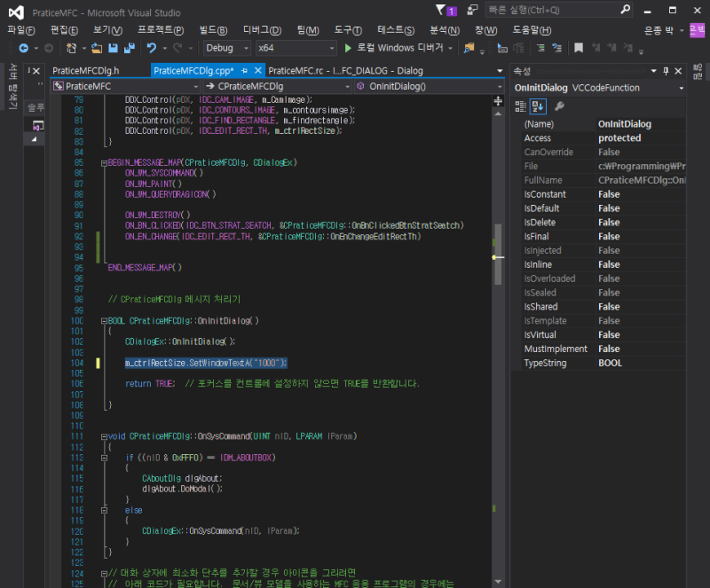Click the editor split window handle

[498, 101]
